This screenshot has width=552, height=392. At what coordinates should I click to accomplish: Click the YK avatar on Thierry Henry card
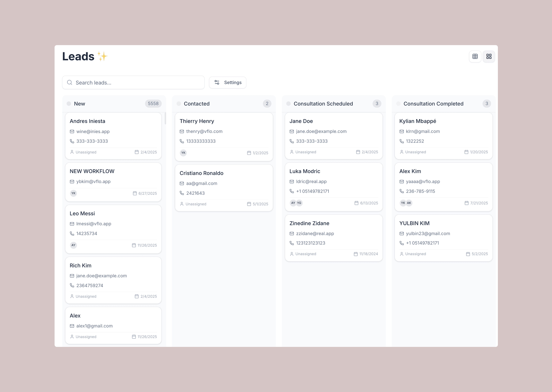tap(183, 153)
